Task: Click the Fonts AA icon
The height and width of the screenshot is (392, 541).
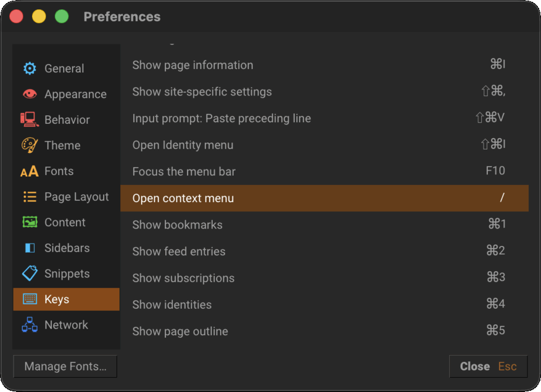Action: (30, 171)
